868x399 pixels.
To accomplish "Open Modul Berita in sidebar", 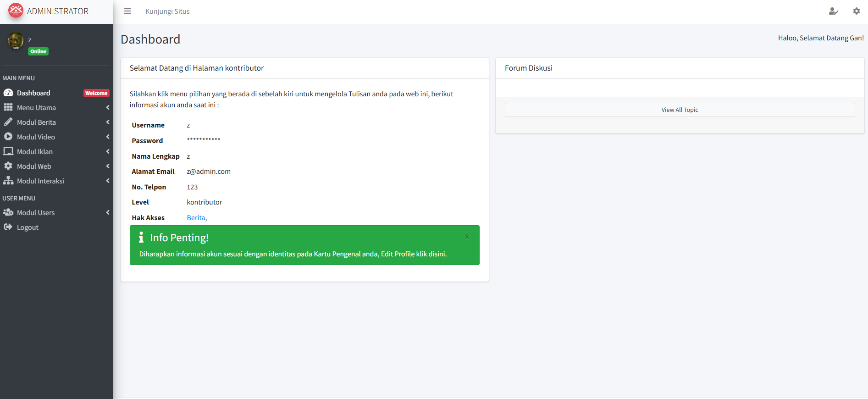I will click(56, 122).
